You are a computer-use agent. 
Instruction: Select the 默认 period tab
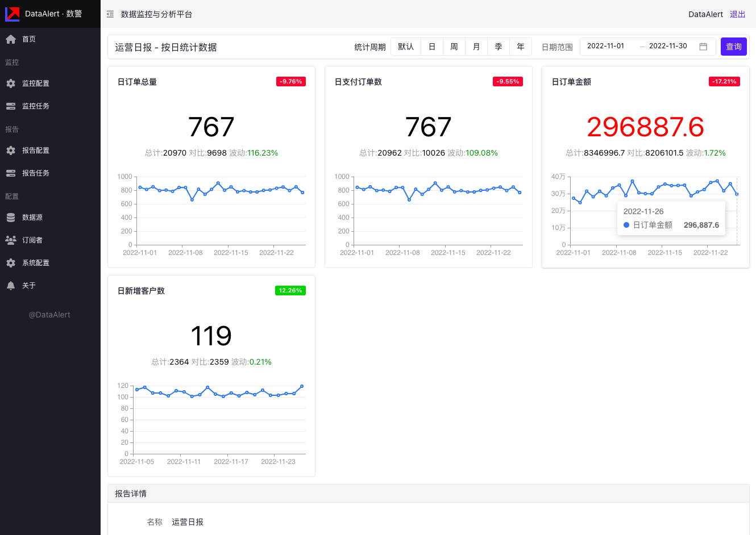pos(406,46)
